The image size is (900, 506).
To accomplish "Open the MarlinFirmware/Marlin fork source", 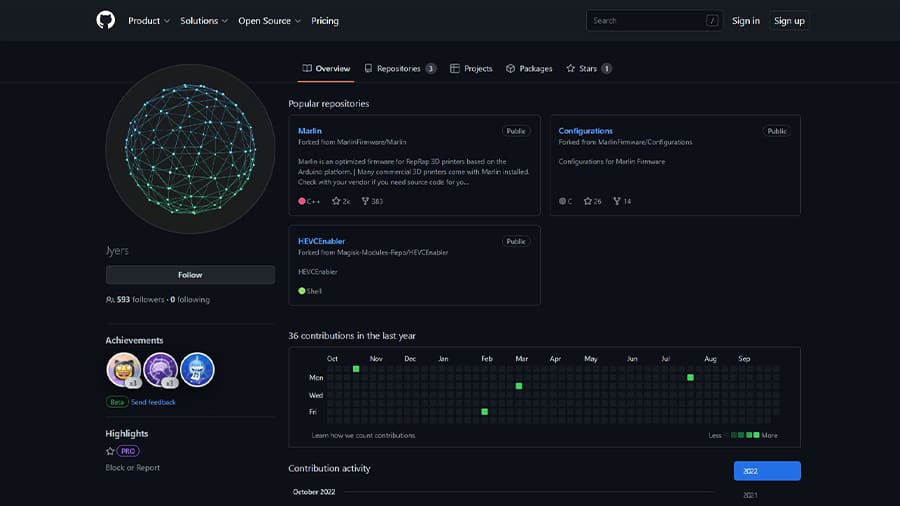I will (x=371, y=142).
